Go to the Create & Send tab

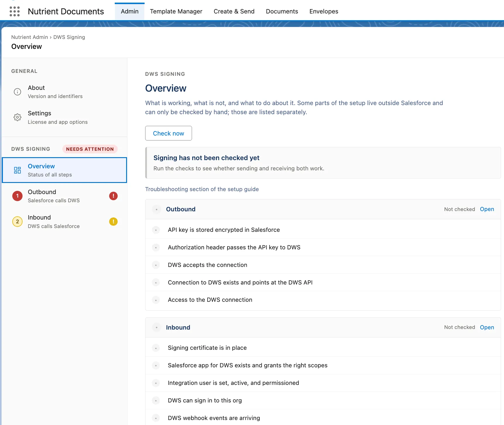(x=234, y=11)
